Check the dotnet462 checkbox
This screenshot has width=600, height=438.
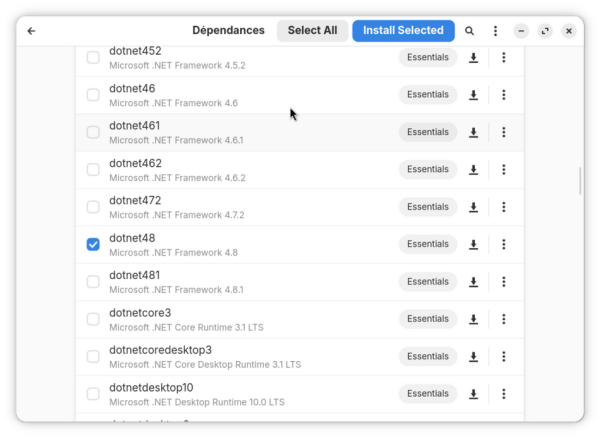pos(93,169)
